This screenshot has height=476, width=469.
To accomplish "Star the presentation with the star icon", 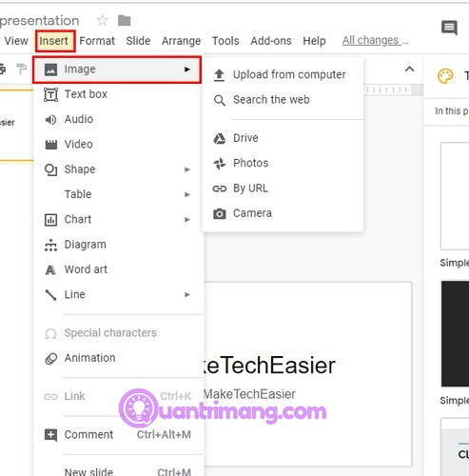I will coord(102,21).
